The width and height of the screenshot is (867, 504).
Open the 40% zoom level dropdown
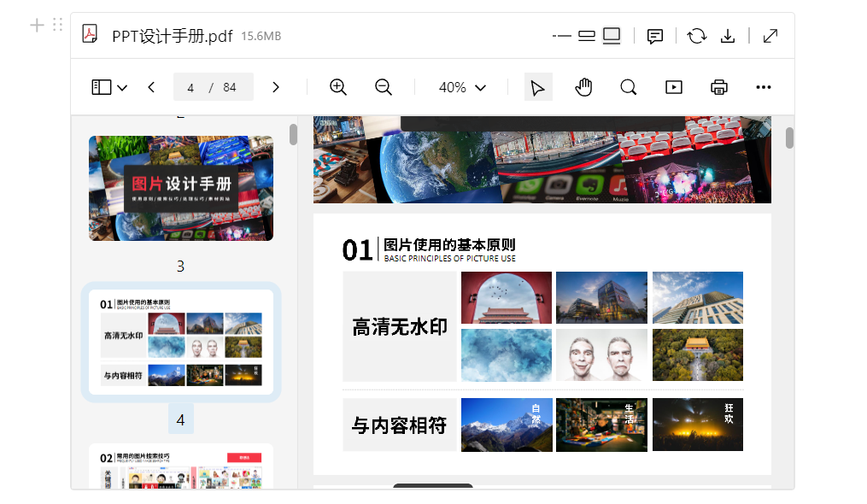[462, 86]
